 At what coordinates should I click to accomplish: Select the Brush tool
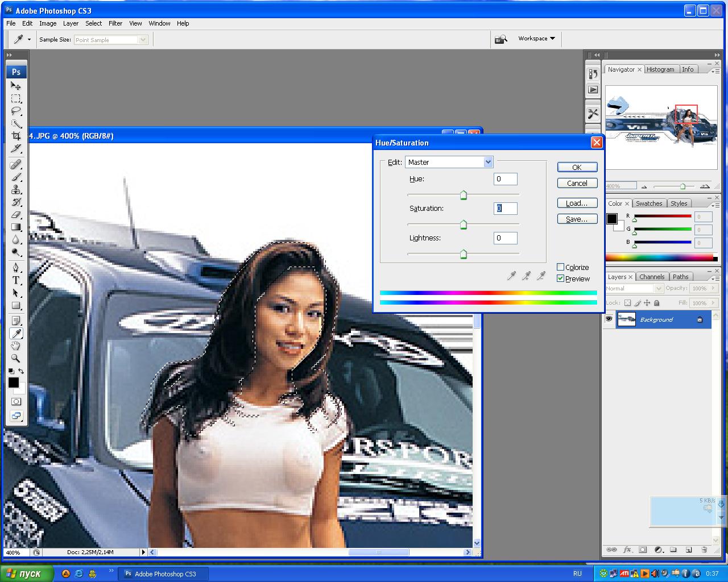tap(16, 177)
